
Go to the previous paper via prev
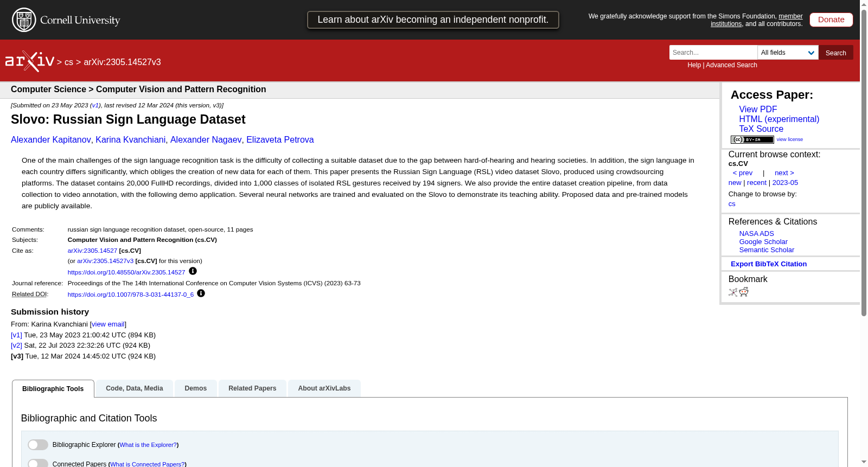click(743, 173)
